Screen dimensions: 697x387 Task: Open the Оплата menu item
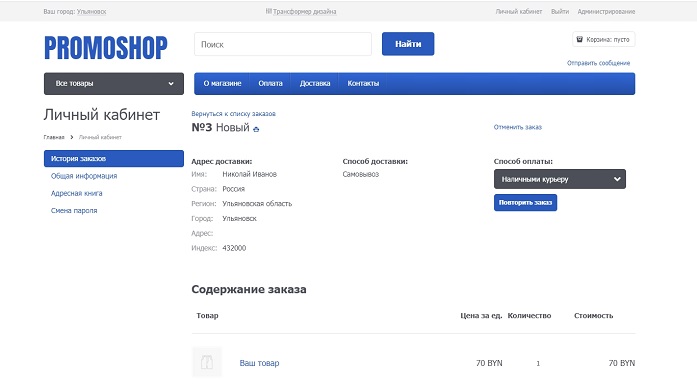pyautogui.click(x=270, y=84)
